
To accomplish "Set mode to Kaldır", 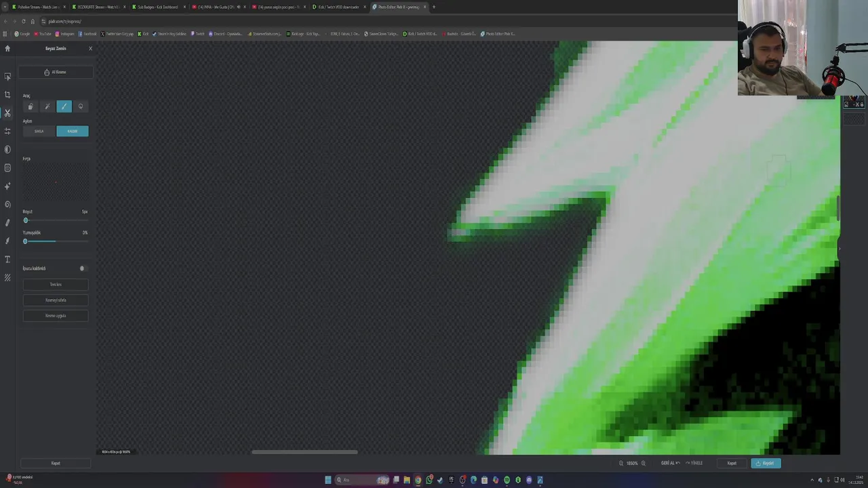I will pos(73,131).
